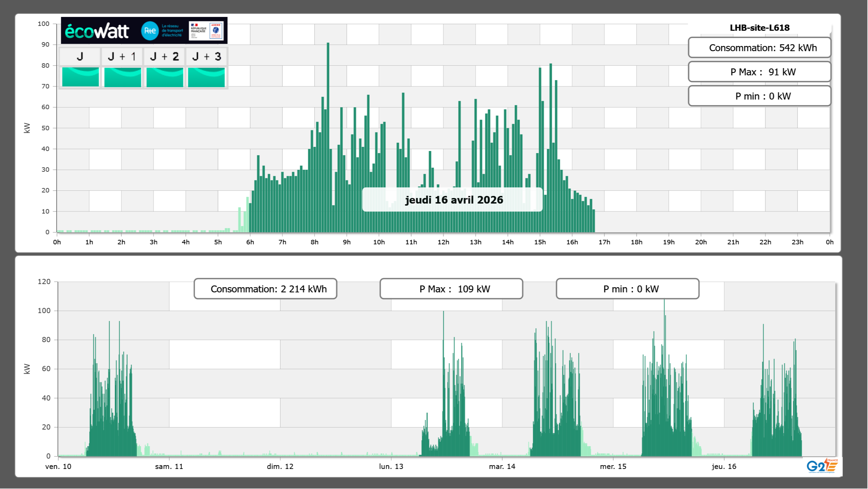
Task: Click the G2 France logo
Action: click(x=822, y=466)
